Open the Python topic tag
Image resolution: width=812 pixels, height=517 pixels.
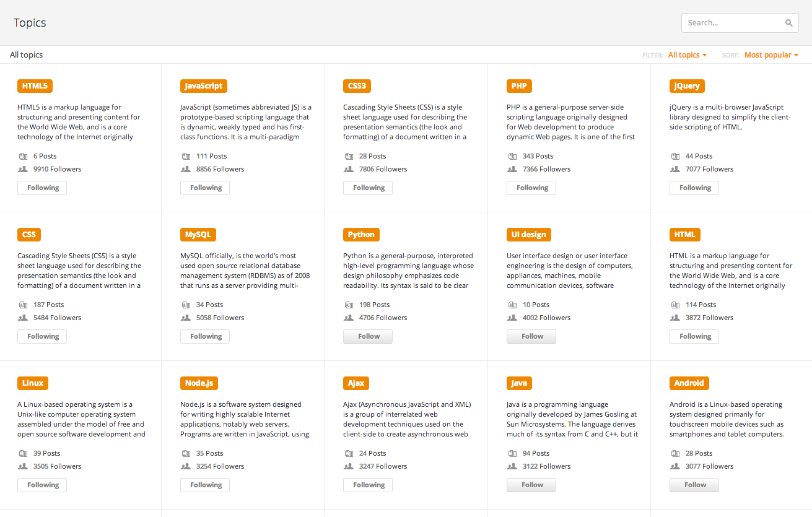coord(361,235)
